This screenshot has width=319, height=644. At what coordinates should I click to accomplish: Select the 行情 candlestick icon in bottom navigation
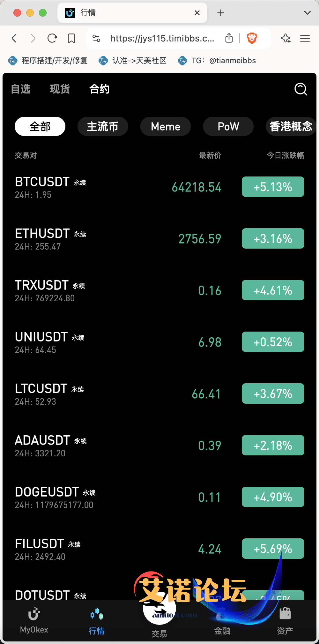(97, 614)
